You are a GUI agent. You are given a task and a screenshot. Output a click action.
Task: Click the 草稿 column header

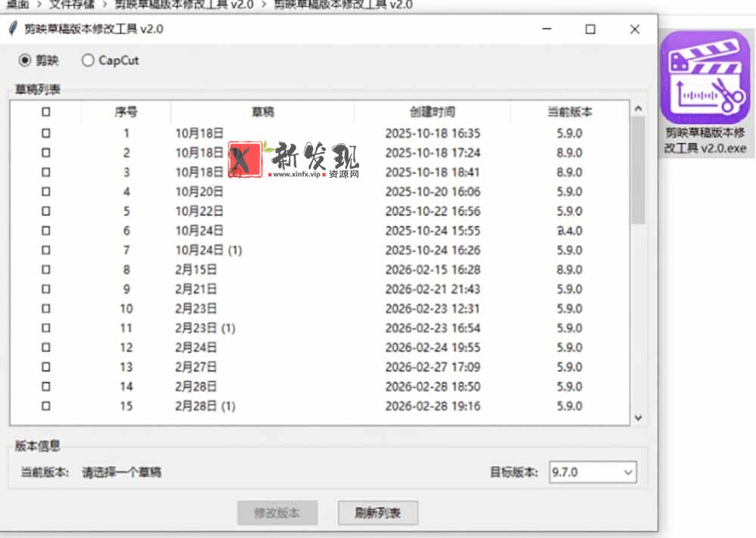(263, 112)
